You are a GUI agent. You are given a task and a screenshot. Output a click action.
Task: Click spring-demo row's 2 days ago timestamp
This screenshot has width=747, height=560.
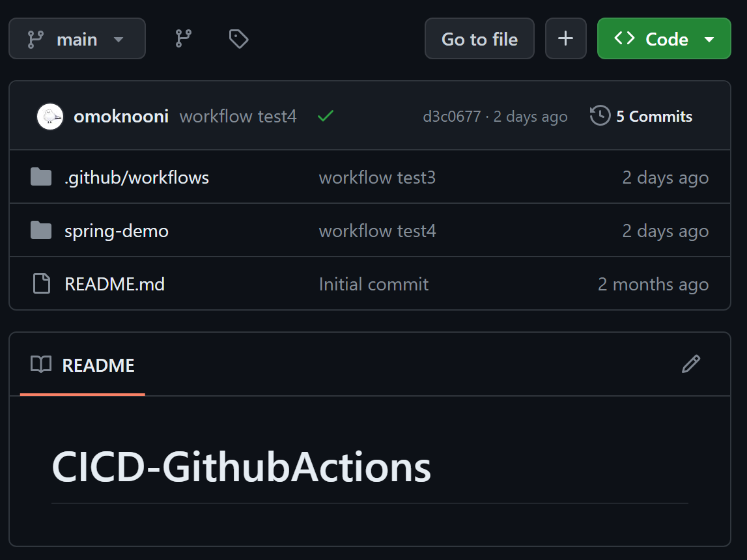[x=666, y=231]
